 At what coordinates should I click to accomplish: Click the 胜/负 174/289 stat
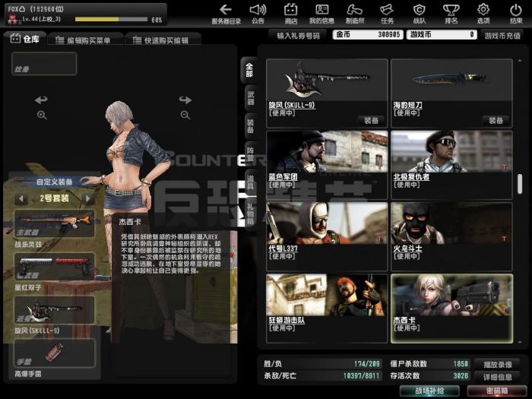coord(321,364)
